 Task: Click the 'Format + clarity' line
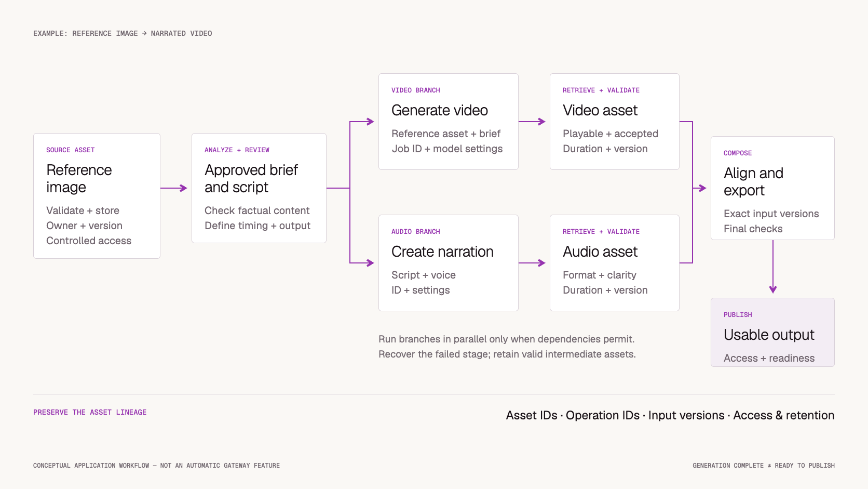click(600, 275)
